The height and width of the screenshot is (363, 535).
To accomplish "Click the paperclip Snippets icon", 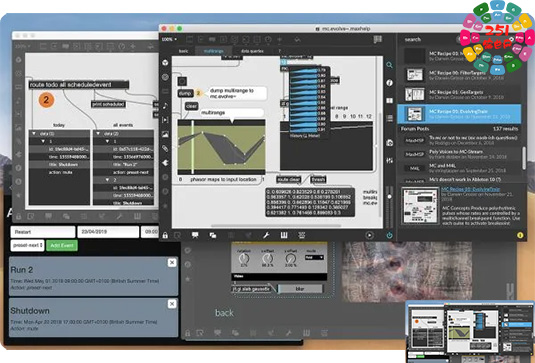I will 165,148.
